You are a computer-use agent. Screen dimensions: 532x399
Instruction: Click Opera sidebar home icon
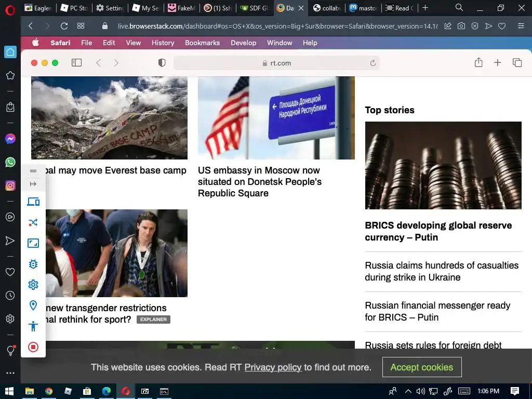(x=10, y=52)
